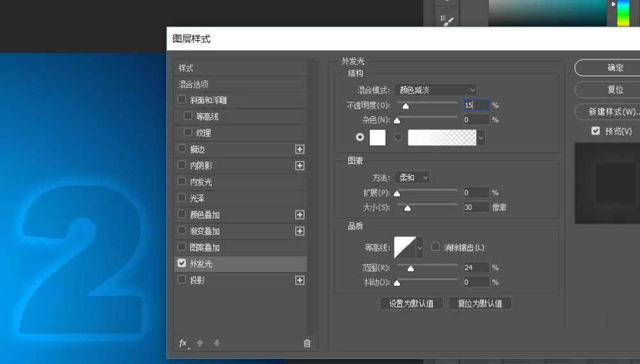Viewport: 640px width, 364px height.
Task: Uncheck the 外发光 checkbox
Action: click(182, 263)
